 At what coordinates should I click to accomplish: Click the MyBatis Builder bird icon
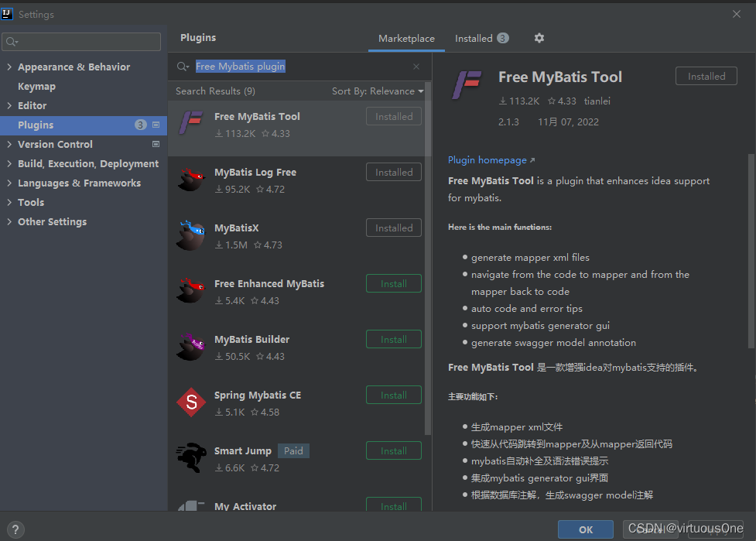click(191, 346)
